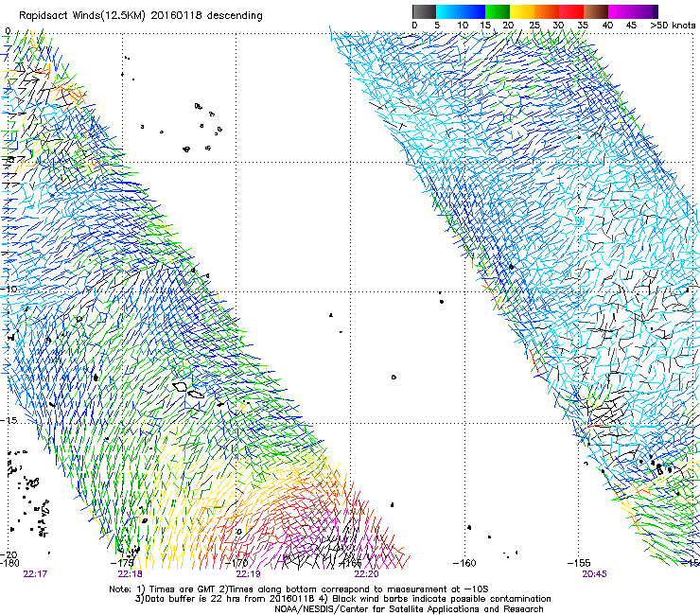Click the '-10' latitude axis label
The width and height of the screenshot is (700, 615).
[9, 289]
